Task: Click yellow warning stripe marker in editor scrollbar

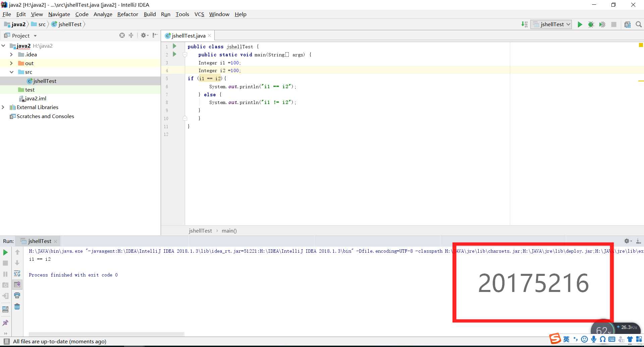Action: click(641, 81)
